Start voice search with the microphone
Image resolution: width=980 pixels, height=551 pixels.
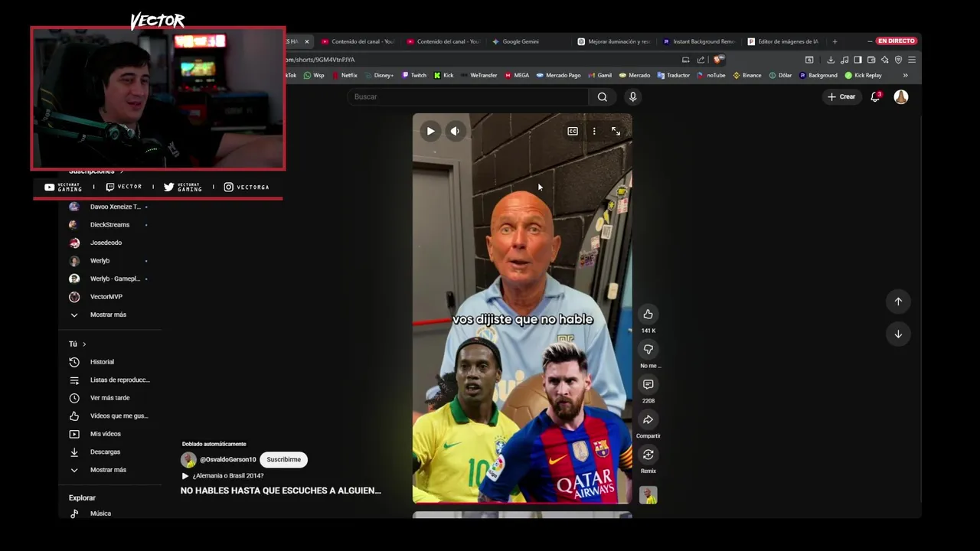point(632,96)
